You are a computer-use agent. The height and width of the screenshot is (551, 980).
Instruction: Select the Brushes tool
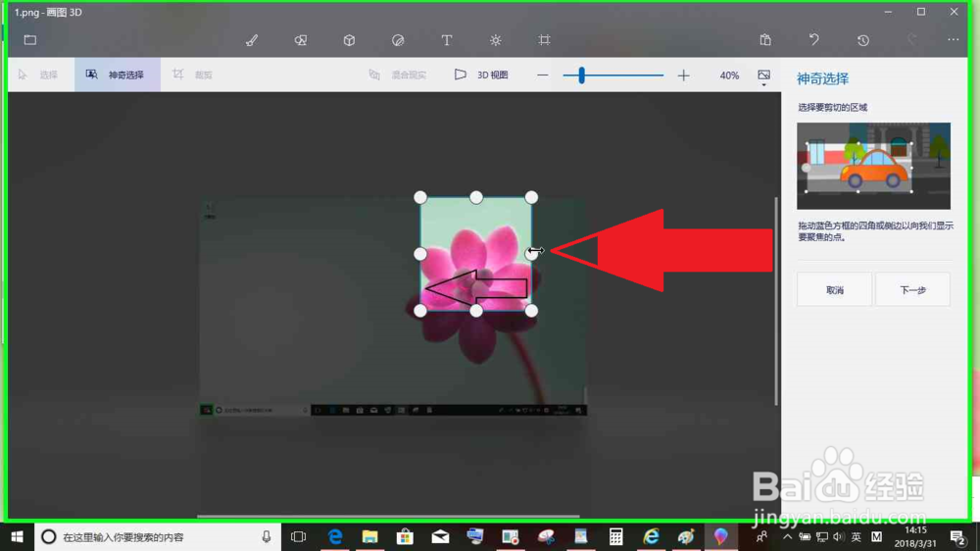click(252, 40)
